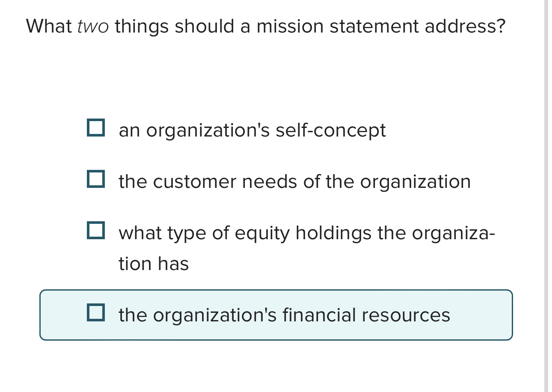Check the box for "an organization's self-concept"
Viewport: 552px width, 392px height.
96,128
